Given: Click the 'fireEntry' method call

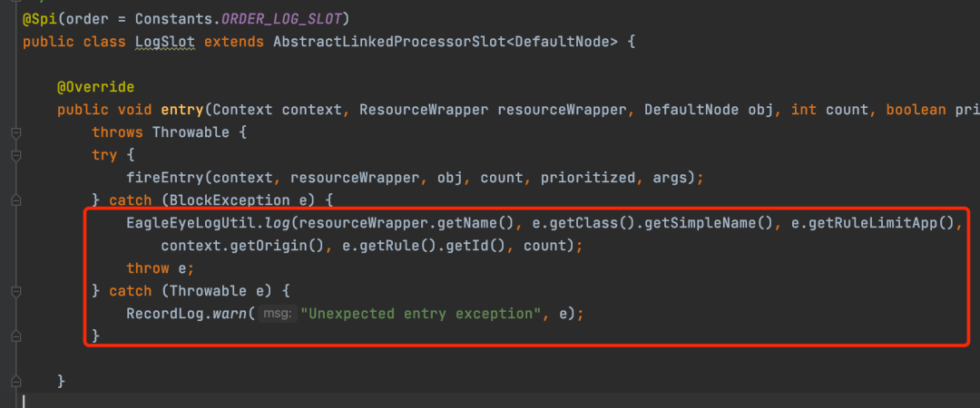Looking at the screenshot, I should coord(165,178).
